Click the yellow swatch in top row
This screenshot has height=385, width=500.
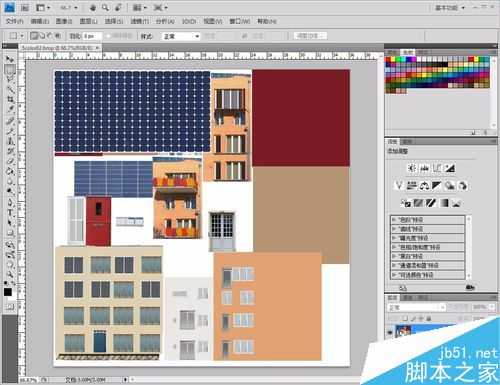tap(393, 59)
